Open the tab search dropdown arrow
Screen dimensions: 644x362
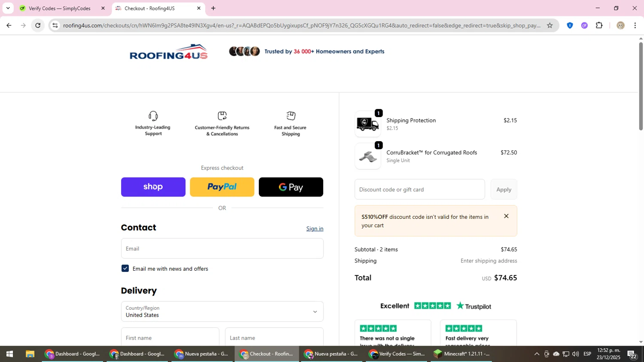[8, 8]
